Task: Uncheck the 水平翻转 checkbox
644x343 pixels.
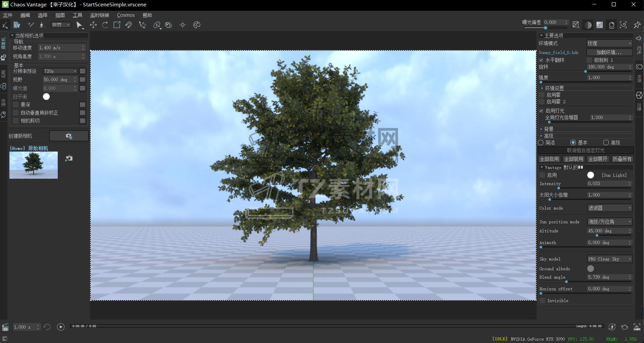Action: [541, 60]
